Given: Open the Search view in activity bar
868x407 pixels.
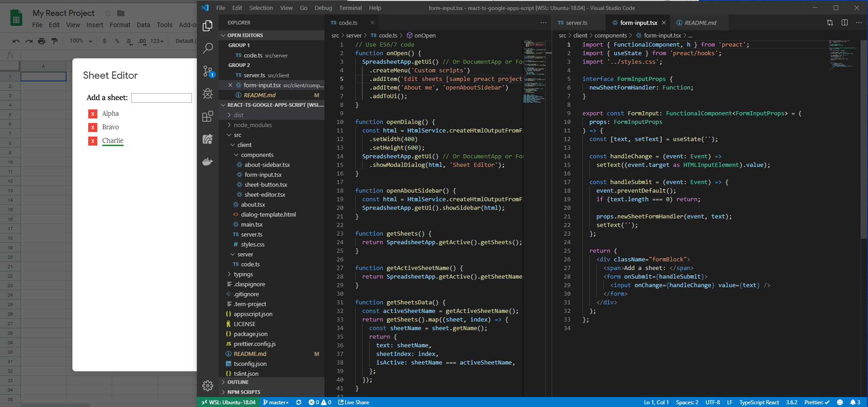Looking at the screenshot, I should point(208,48).
